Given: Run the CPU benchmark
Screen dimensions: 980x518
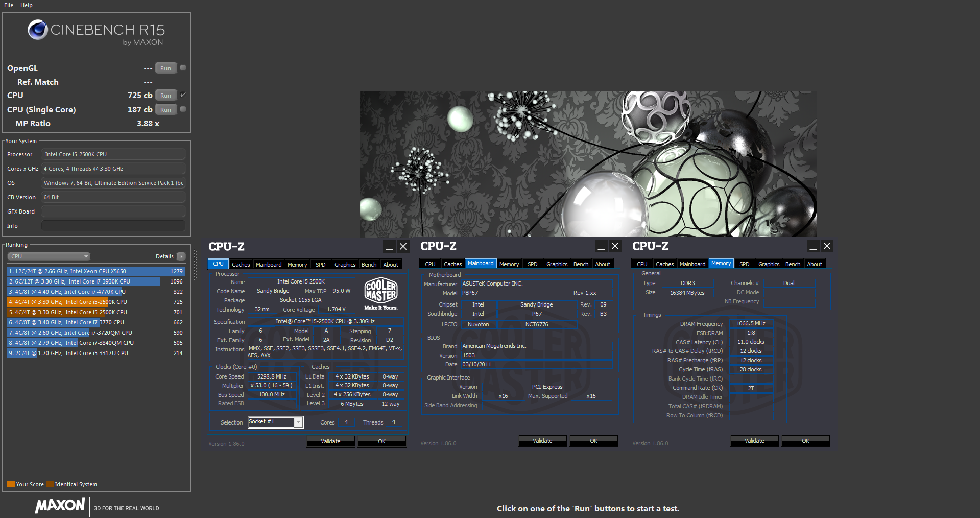Looking at the screenshot, I should click(x=166, y=96).
